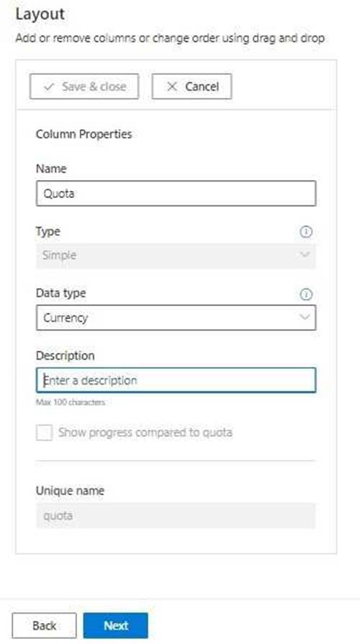Proceed with the blue Next button
360x644 pixels.
pos(116,625)
